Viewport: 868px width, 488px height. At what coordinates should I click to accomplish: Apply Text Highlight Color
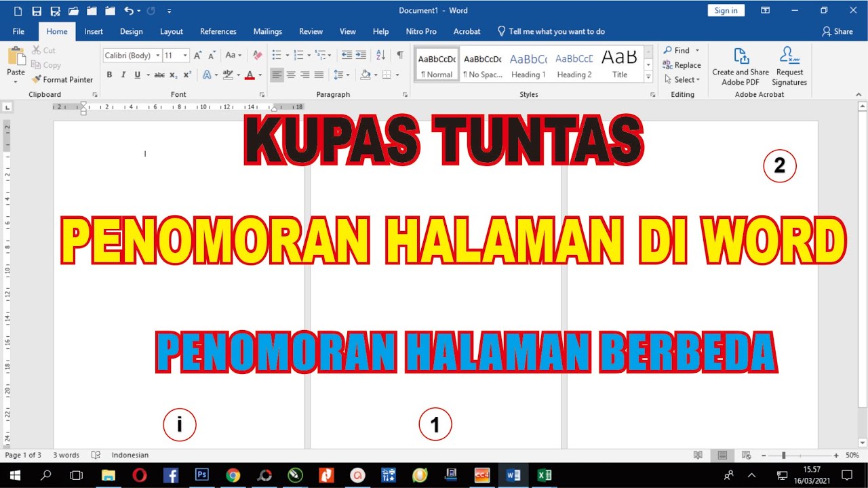tap(229, 75)
